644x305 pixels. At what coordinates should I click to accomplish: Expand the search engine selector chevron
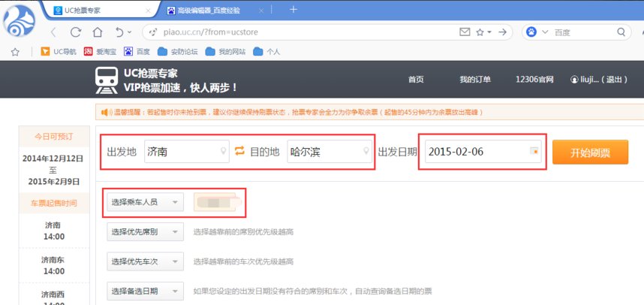click(x=545, y=32)
